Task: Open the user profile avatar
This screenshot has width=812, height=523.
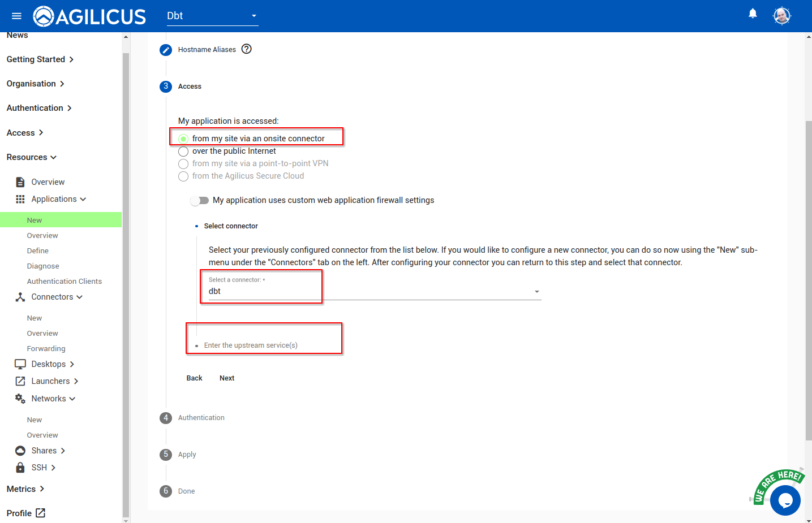Action: pyautogui.click(x=781, y=16)
